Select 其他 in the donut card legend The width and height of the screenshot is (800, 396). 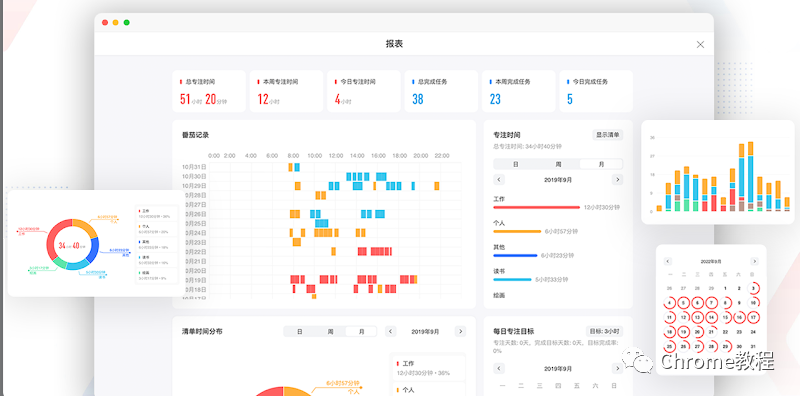pos(157,244)
